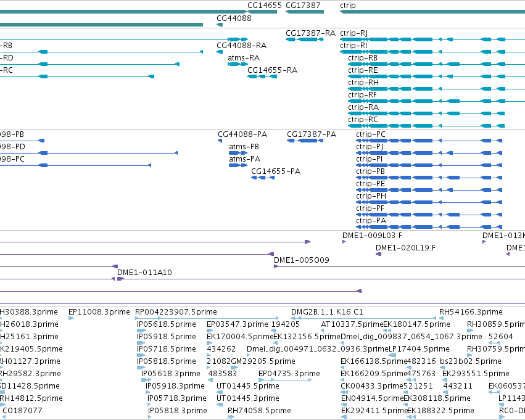Select the DME1-005O09 clone
Screen dimensions: 525x420
point(301,260)
